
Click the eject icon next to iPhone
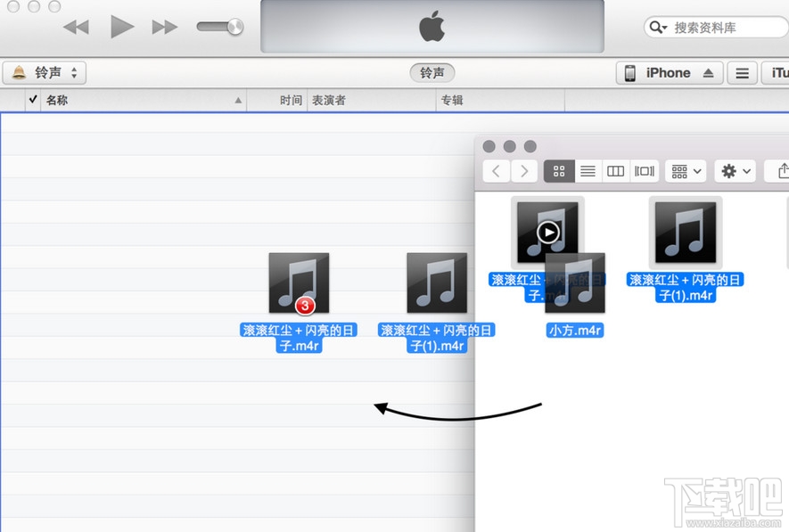(x=707, y=72)
